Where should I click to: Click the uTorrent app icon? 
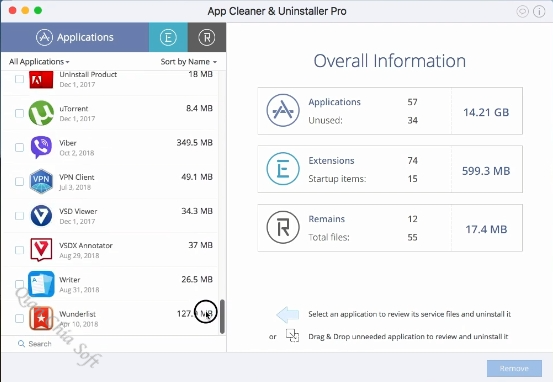(x=41, y=113)
